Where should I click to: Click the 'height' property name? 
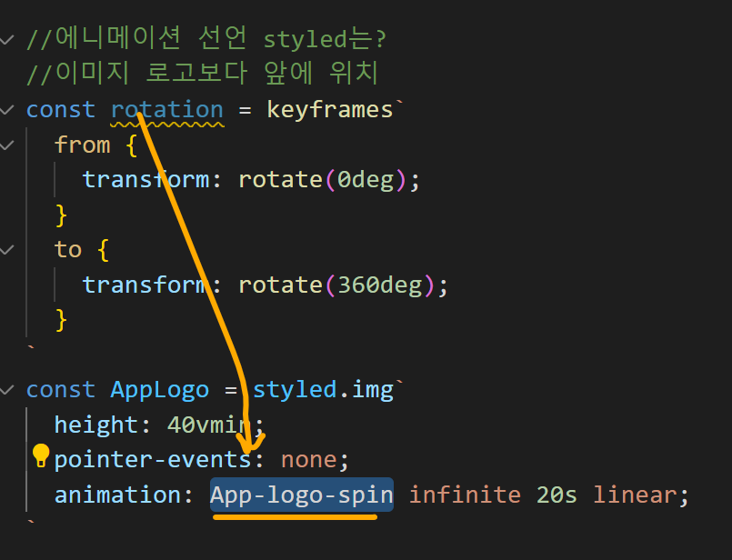(x=96, y=425)
